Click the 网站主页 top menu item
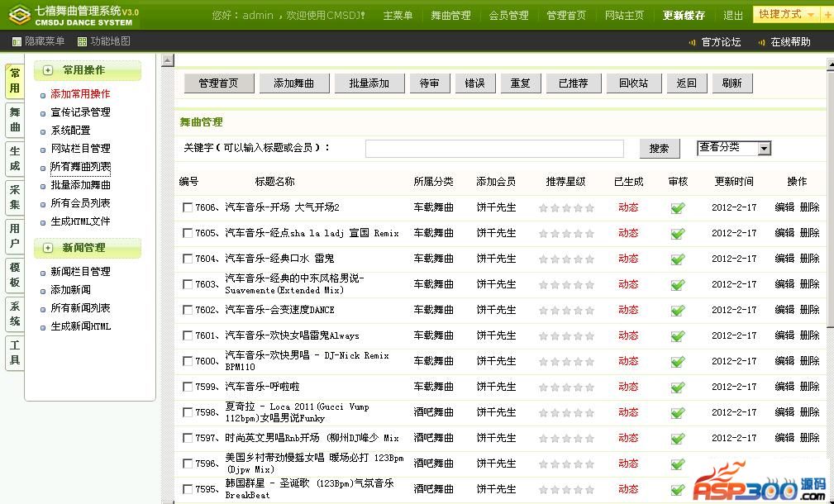This screenshot has width=834, height=504. [x=624, y=16]
